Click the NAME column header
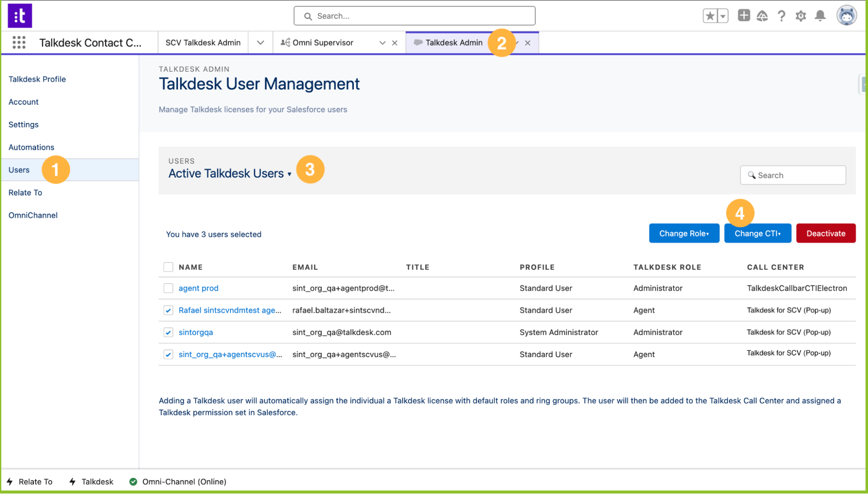The height and width of the screenshot is (494, 868). pyautogui.click(x=191, y=267)
